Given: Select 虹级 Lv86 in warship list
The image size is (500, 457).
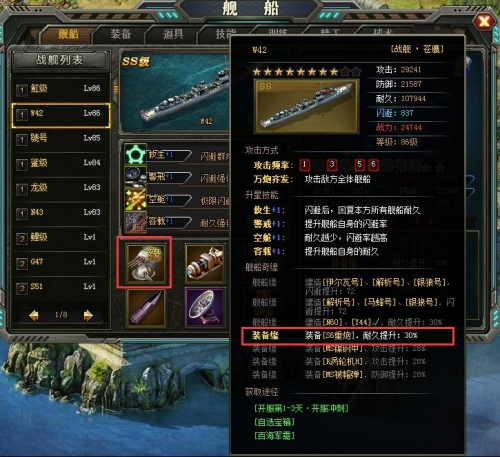Looking at the screenshot, I should (x=61, y=89).
